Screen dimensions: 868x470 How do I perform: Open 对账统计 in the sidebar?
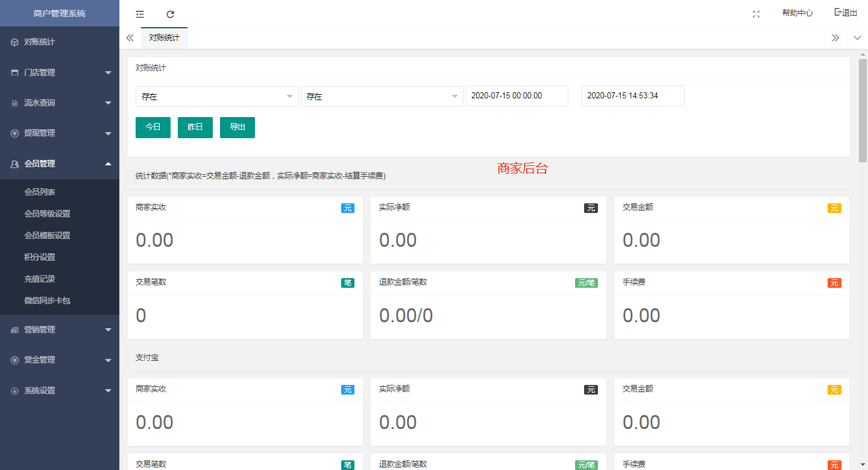coord(60,42)
